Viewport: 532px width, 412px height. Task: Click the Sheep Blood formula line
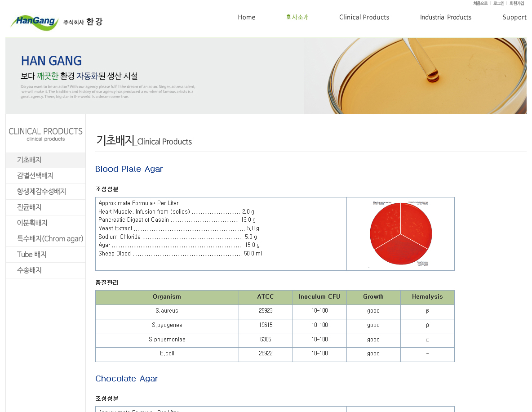pos(180,253)
